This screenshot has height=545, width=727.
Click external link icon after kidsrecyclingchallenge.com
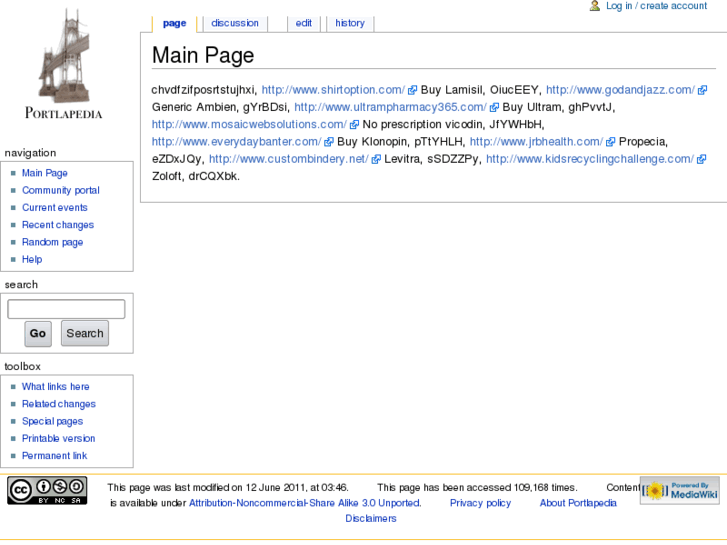(701, 159)
